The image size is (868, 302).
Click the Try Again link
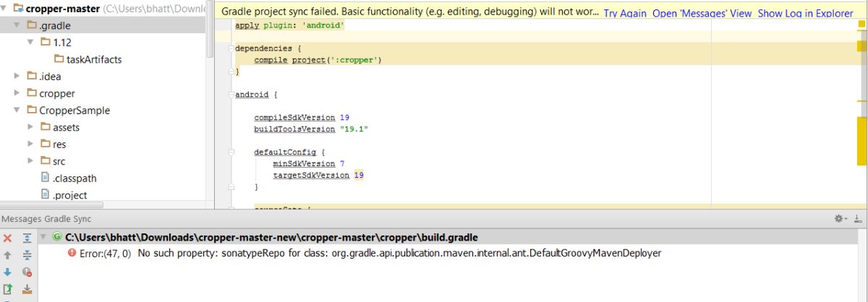(x=625, y=13)
